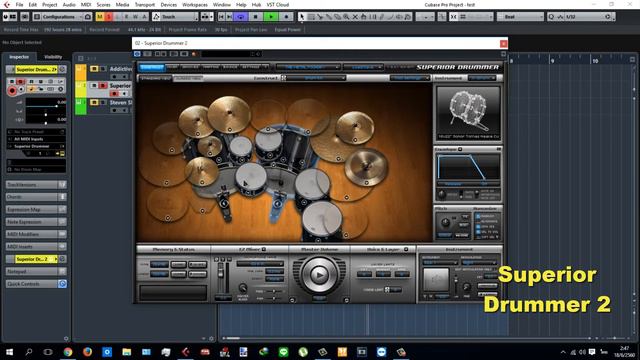Select the blue Construct tab in plugin
This screenshot has height=360, width=640.
152,67
